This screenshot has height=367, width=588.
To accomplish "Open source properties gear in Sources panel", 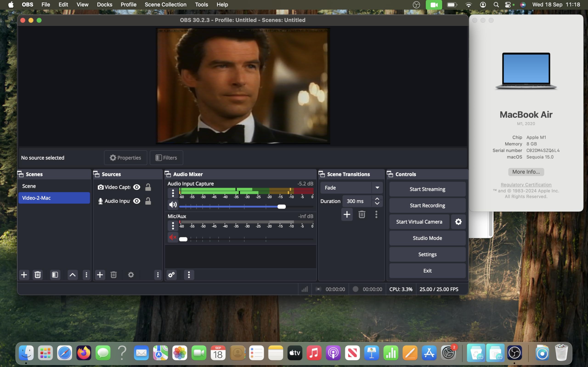I will [131, 275].
